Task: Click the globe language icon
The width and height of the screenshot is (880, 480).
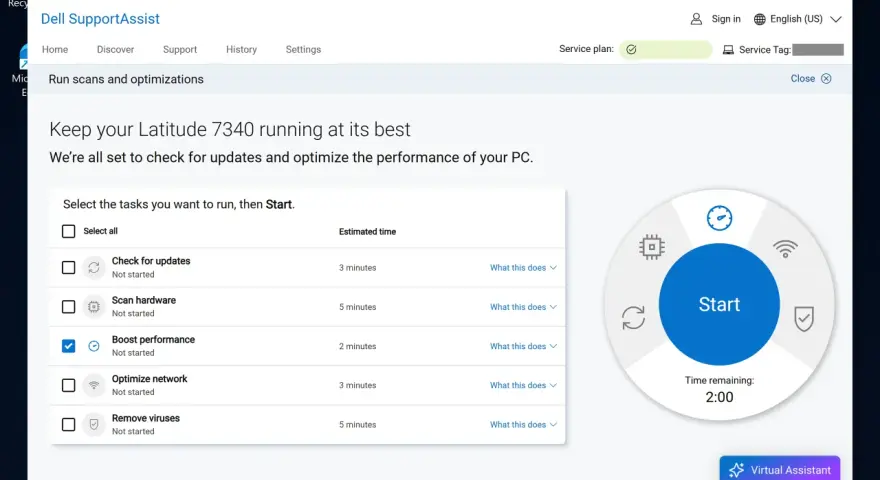Action: 759,19
